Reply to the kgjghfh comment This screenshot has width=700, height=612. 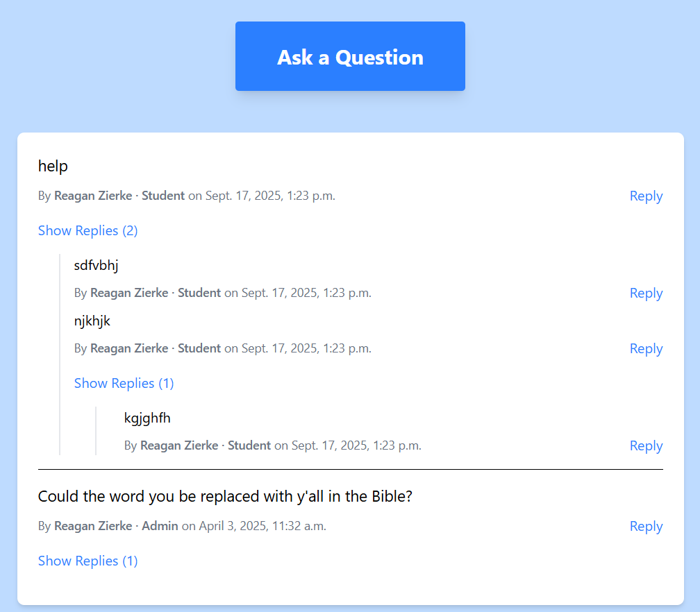tap(646, 445)
